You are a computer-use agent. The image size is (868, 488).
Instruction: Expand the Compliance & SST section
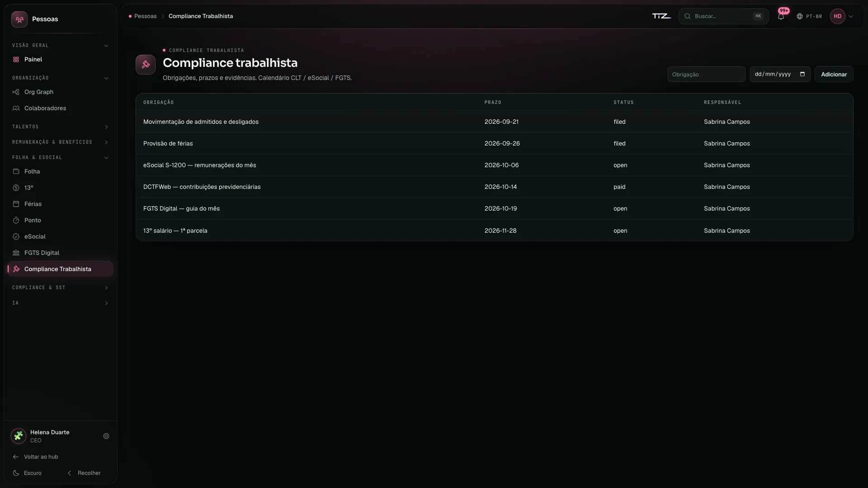pyautogui.click(x=60, y=288)
